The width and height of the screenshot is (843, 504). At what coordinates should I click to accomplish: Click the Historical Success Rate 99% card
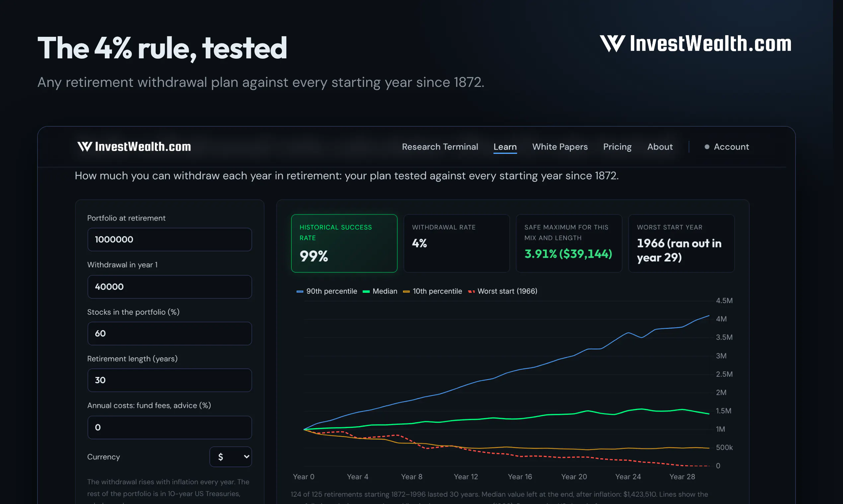(x=344, y=243)
